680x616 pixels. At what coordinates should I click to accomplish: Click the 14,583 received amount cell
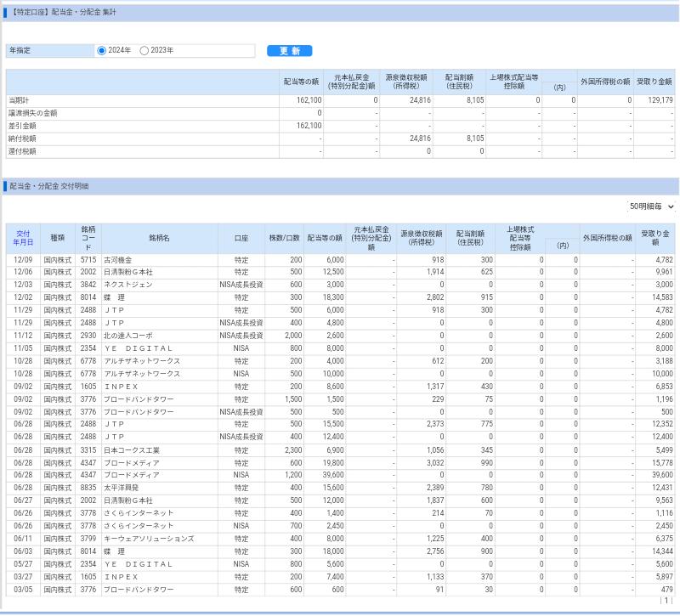click(662, 297)
